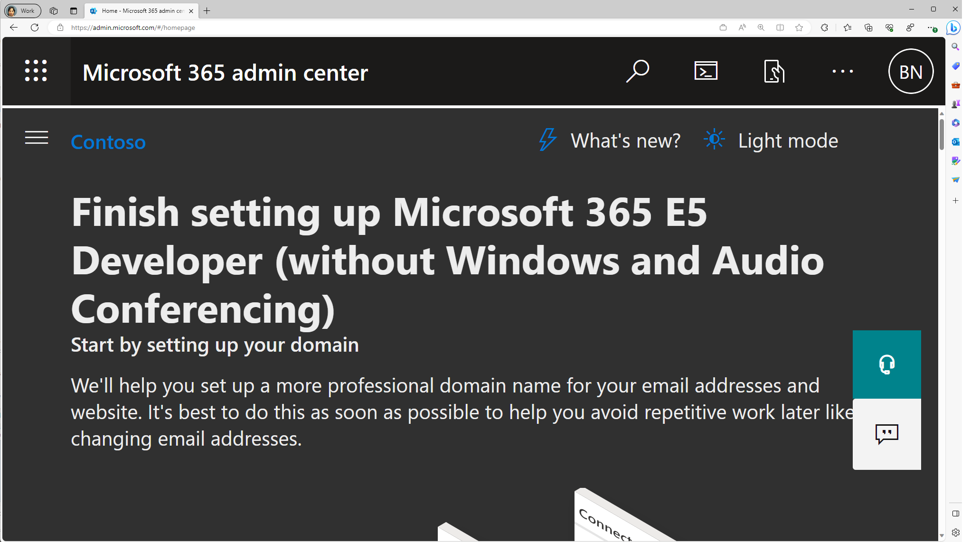Click the Microsoft 365 app launcher grid icon
This screenshot has width=980, height=542.
[36, 70]
